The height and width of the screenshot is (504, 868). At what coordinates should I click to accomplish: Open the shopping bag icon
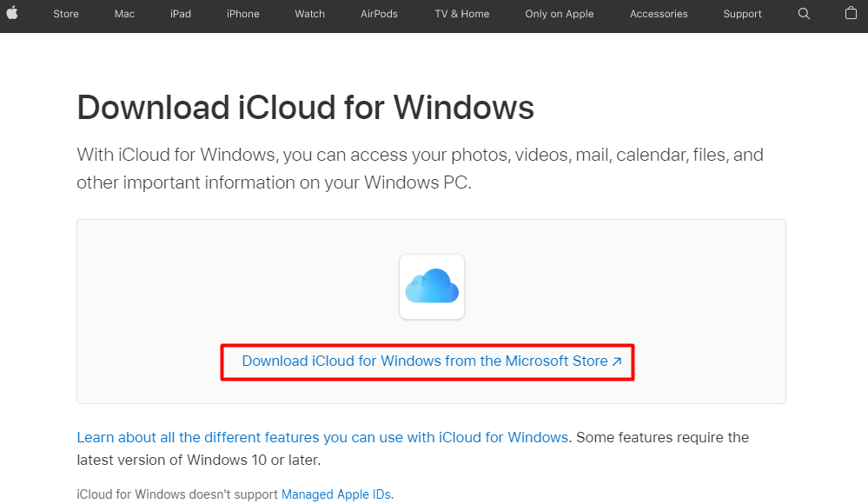pyautogui.click(x=851, y=13)
